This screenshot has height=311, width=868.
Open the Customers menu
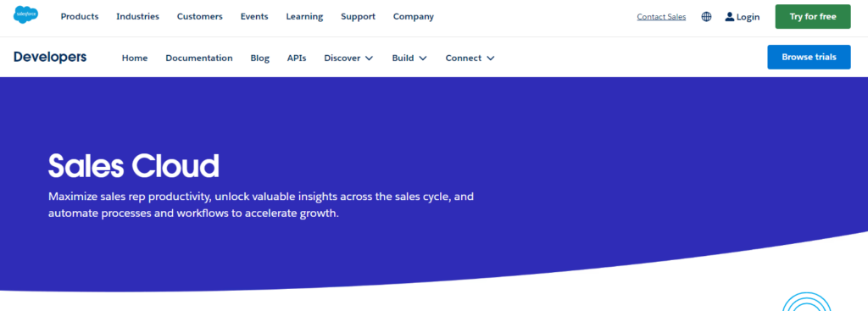(200, 17)
